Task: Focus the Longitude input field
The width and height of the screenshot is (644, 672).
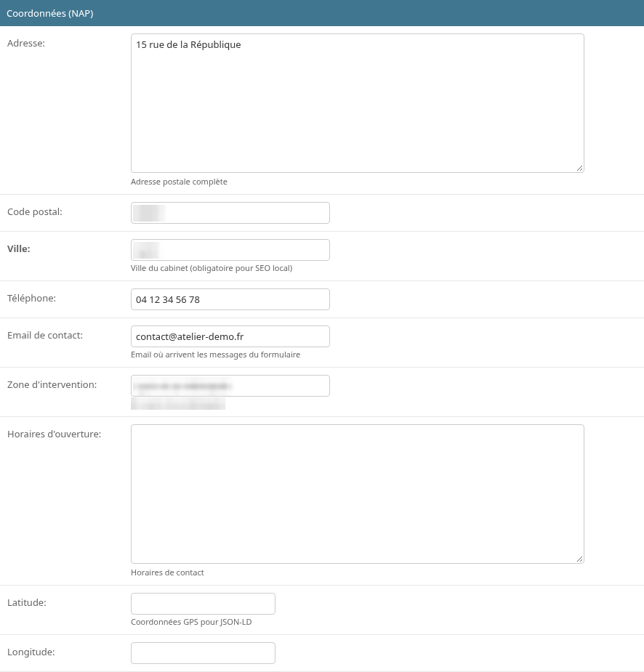Action: [203, 652]
